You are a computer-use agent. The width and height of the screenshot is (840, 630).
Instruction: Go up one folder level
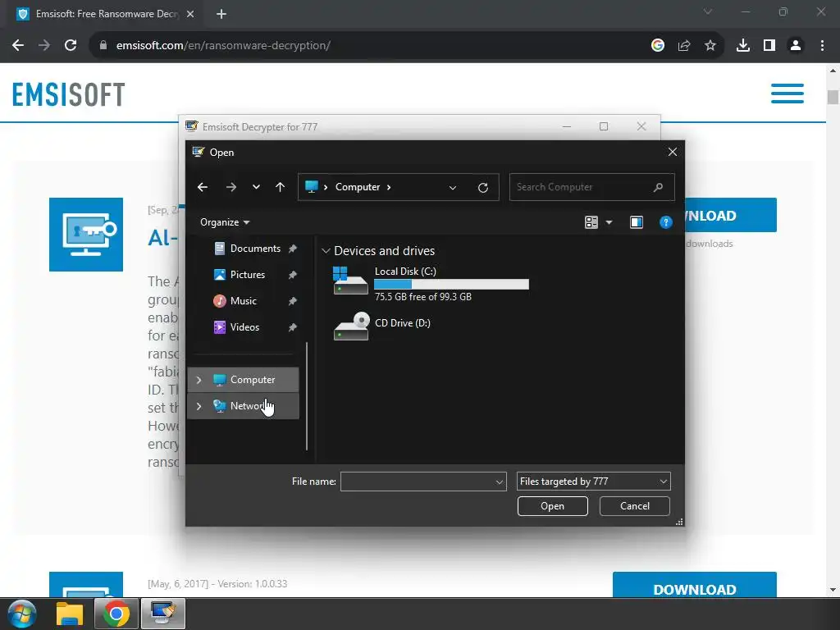click(x=281, y=187)
